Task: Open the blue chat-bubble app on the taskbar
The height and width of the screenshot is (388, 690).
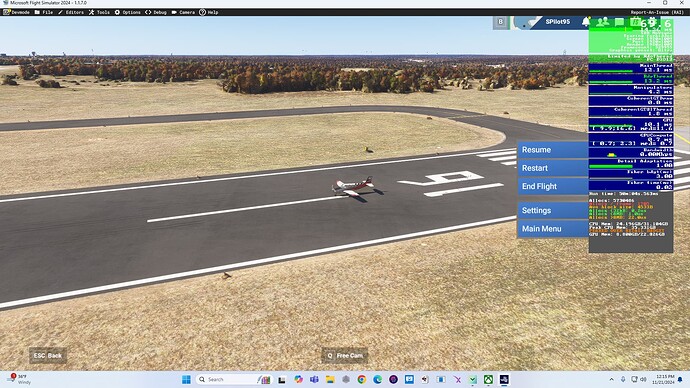Action: click(409, 379)
